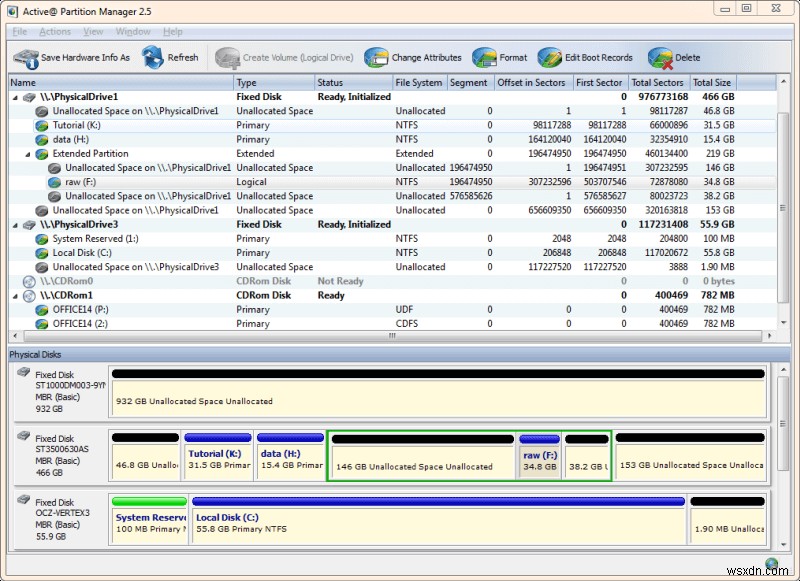Sort by the Type column header
The height and width of the screenshot is (581, 800).
coord(274,83)
